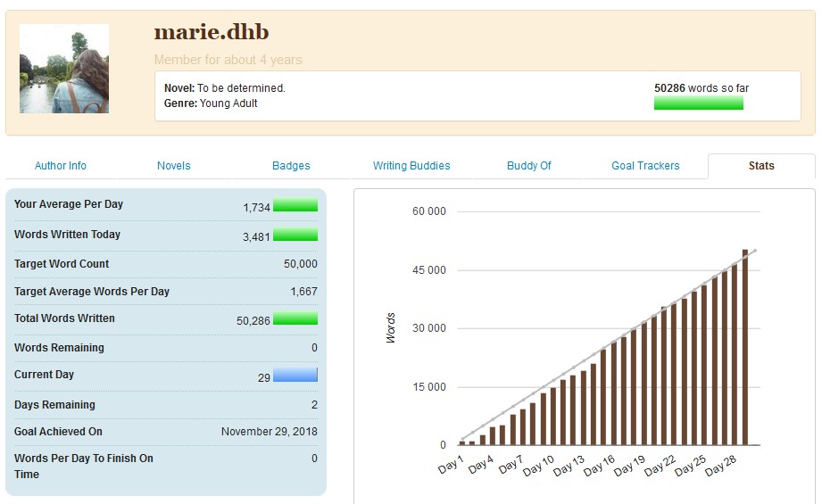This screenshot has height=504, width=822.
Task: Click the 'Goal Achieved On' label
Action: [x=58, y=431]
